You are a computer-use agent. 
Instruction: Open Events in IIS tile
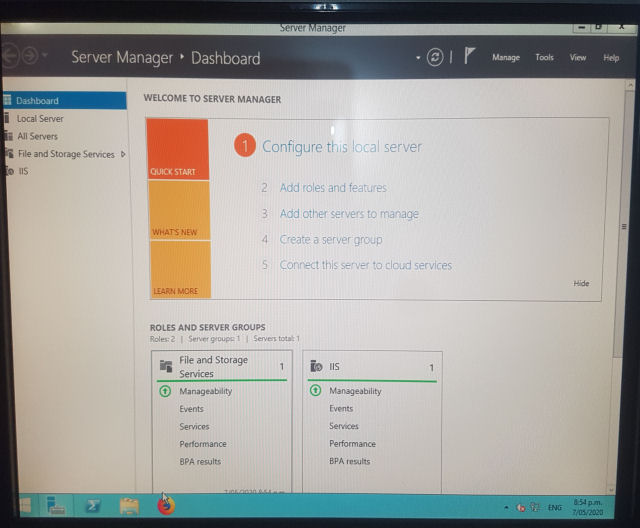(341, 408)
